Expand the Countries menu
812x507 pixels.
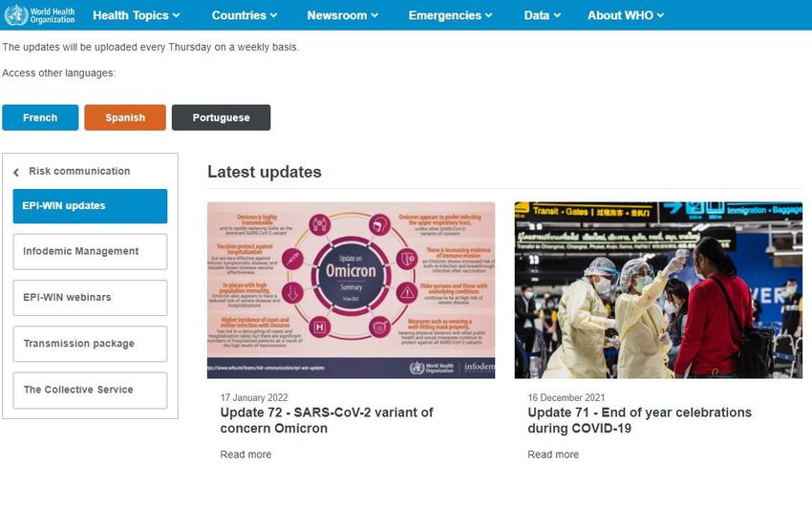[x=245, y=15]
